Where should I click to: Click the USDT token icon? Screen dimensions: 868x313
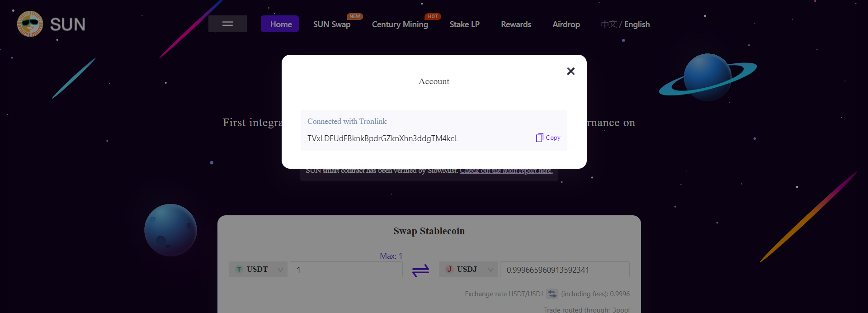(239, 269)
